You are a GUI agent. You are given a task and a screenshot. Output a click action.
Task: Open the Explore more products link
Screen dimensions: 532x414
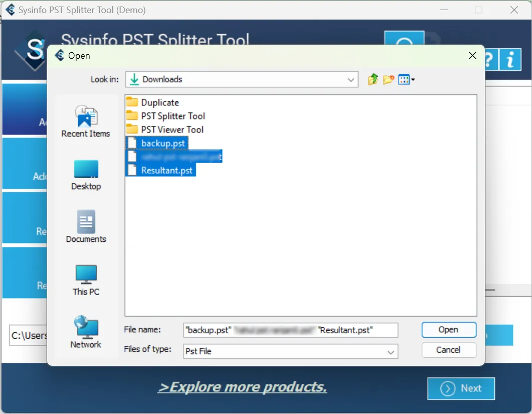(242, 387)
